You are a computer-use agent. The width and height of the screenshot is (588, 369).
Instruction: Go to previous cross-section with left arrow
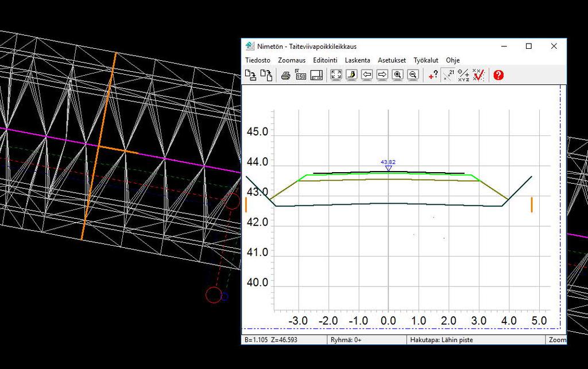pyautogui.click(x=367, y=75)
